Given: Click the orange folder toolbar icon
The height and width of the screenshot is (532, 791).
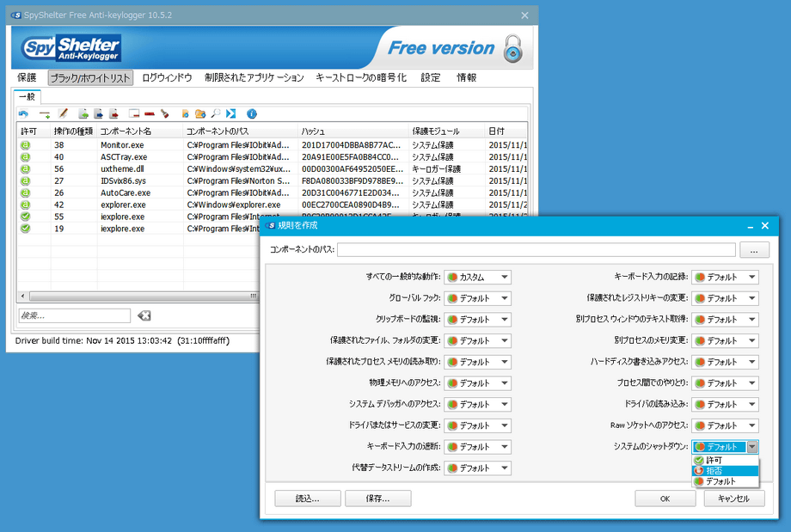Looking at the screenshot, I should tap(200, 114).
